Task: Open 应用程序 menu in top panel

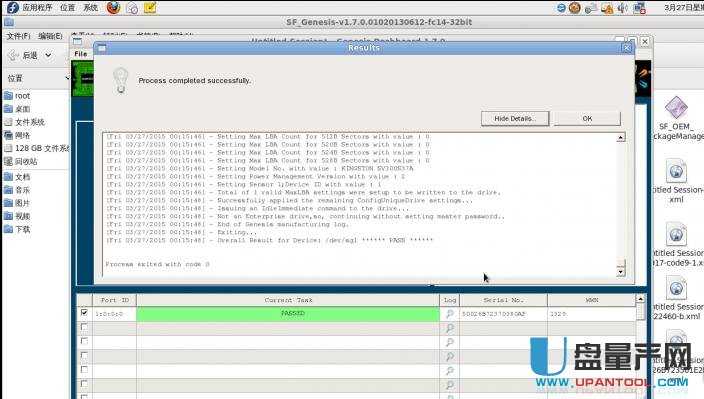Action: coord(37,8)
